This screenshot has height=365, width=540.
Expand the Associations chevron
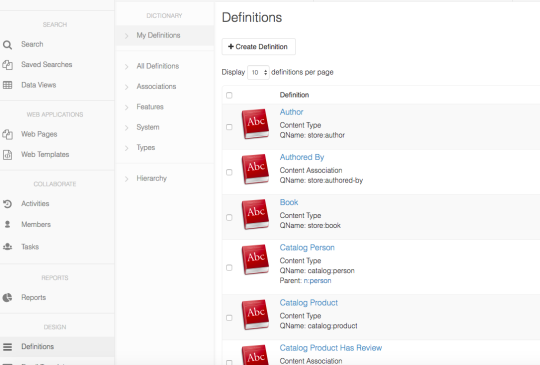pyautogui.click(x=126, y=87)
